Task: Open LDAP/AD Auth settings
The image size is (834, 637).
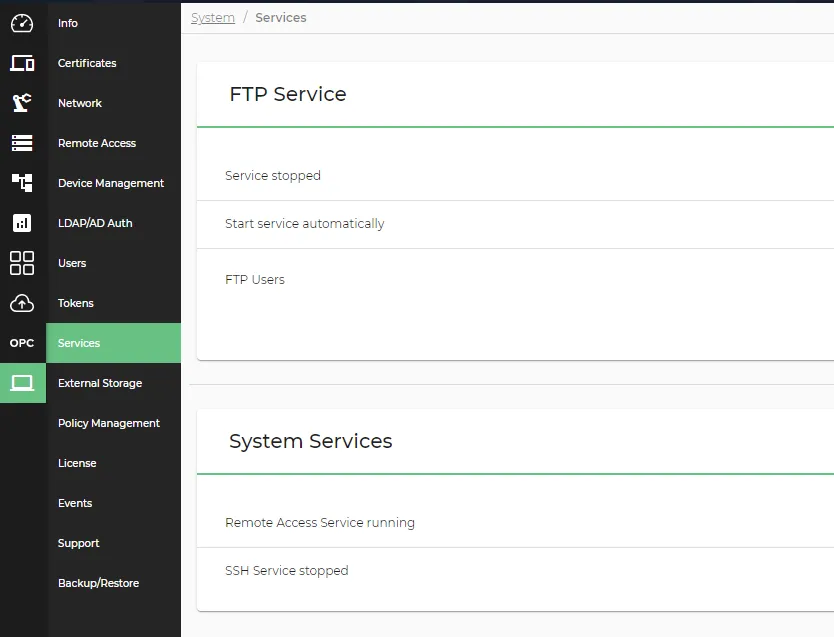Action: [95, 223]
